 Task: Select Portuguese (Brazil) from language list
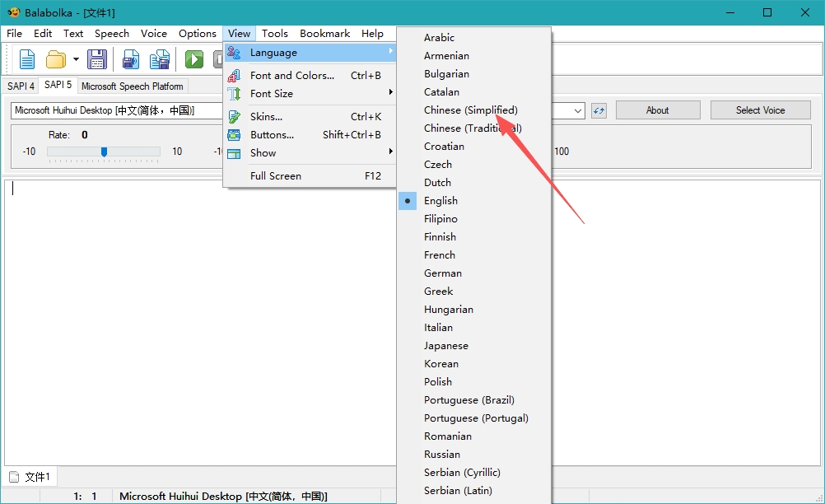tap(474, 400)
